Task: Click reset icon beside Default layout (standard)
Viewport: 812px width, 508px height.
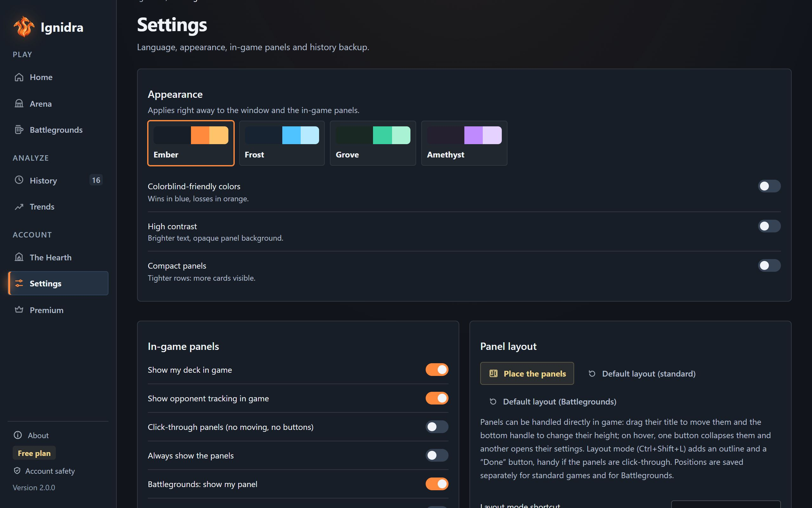Action: pos(592,374)
